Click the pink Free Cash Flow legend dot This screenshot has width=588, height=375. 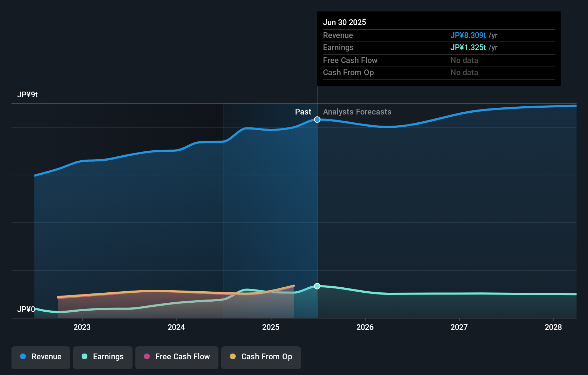point(147,357)
